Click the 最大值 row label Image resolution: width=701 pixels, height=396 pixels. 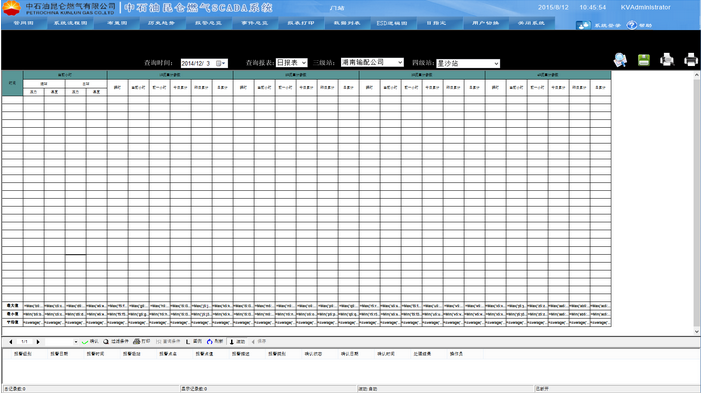coord(12,306)
